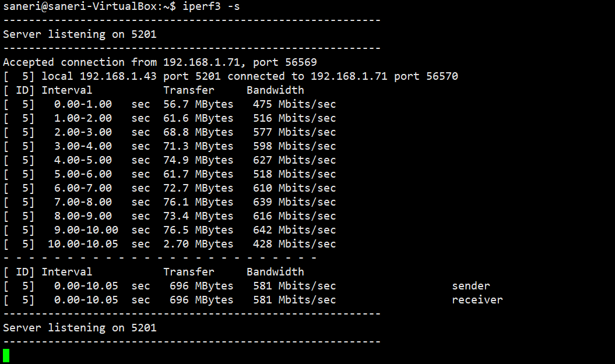The image size is (615, 364).
Task: Click the port 56570 at line end
Action: click(442, 76)
